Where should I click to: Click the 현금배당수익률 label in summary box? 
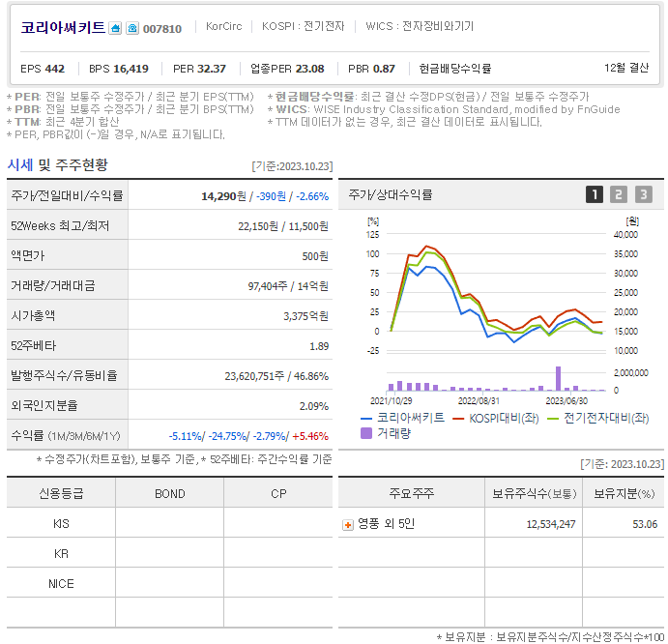(455, 69)
